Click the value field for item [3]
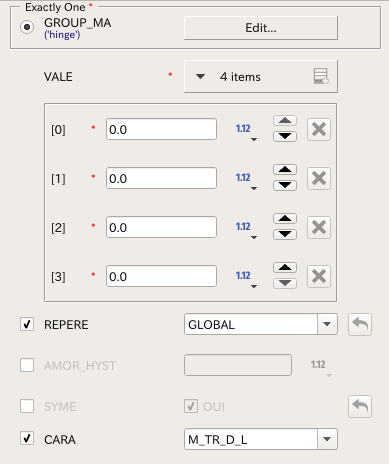Screen dimensions: 389x464 (x=161, y=276)
